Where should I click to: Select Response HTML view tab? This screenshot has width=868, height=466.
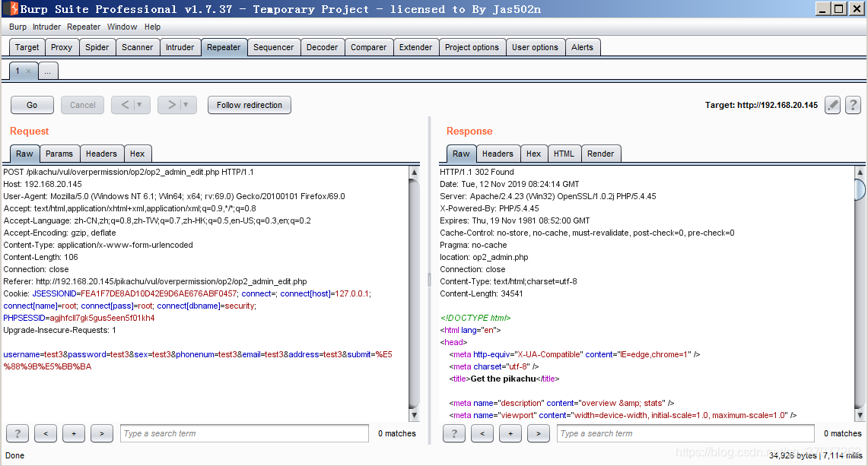(564, 154)
